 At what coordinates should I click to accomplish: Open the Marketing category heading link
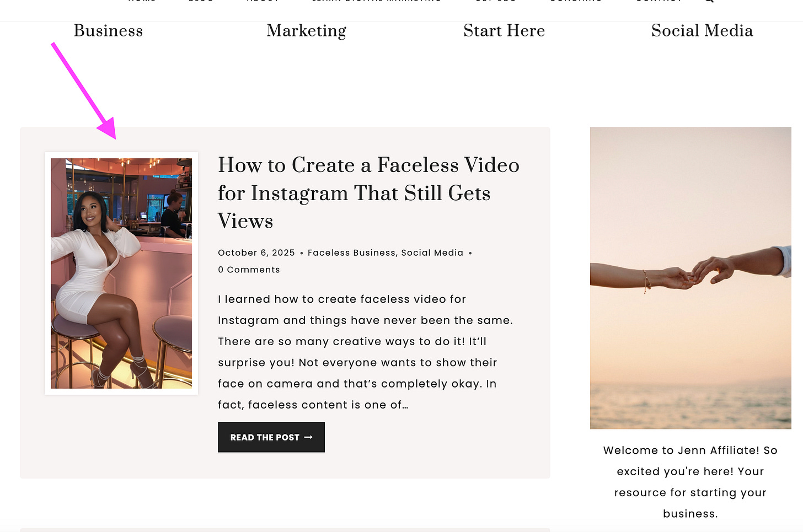(x=306, y=31)
